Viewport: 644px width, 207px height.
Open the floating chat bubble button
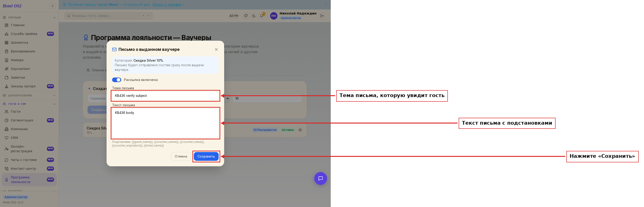pos(320,178)
